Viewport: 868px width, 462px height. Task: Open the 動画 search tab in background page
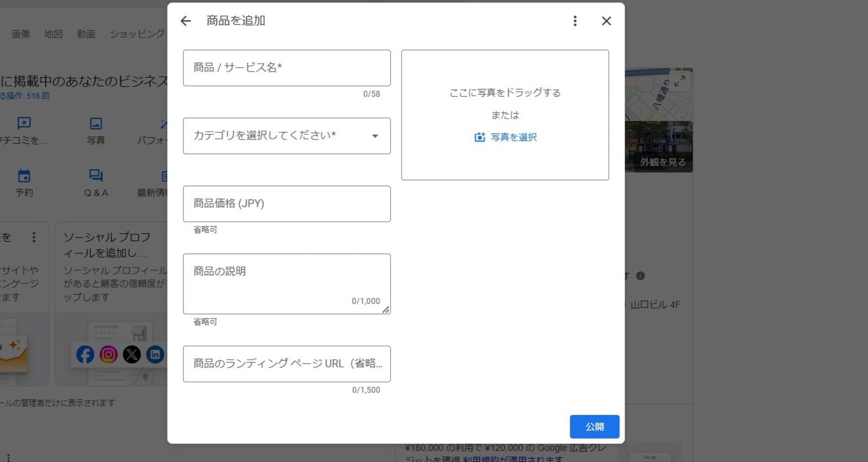tap(86, 34)
